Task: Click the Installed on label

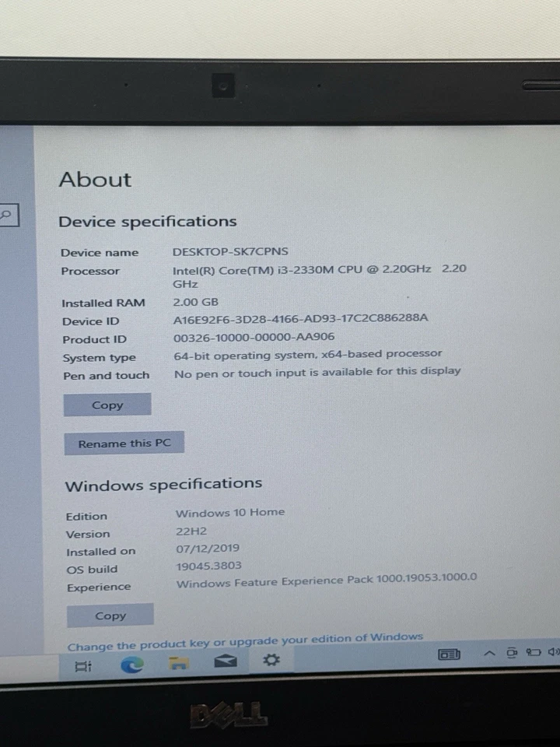Action: point(100,552)
